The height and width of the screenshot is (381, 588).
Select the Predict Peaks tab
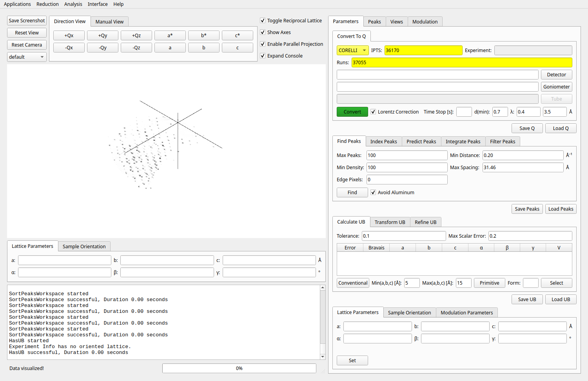[x=421, y=141]
